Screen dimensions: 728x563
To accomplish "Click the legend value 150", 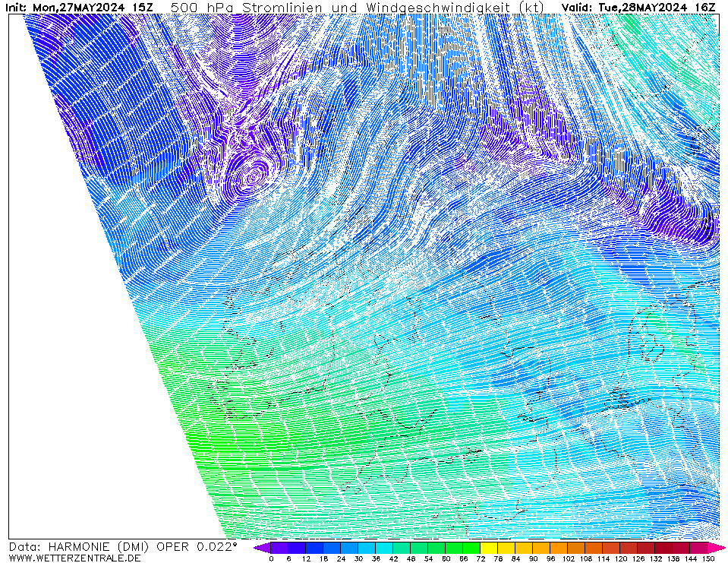I will tap(708, 558).
